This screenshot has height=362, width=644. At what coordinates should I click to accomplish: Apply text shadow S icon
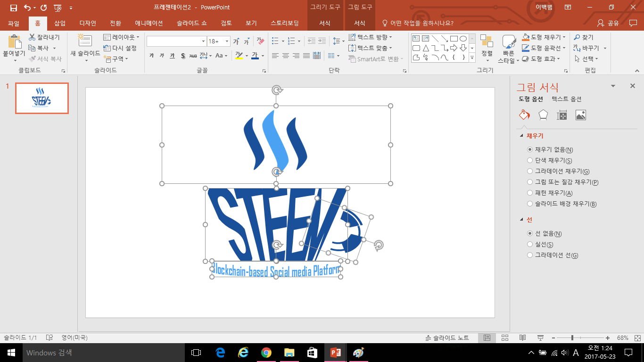pos(183,56)
